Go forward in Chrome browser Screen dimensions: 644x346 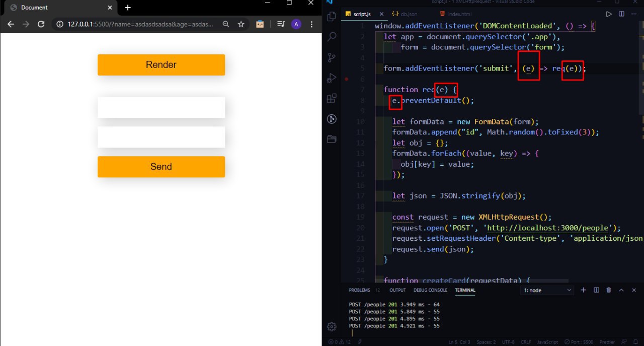[26, 24]
